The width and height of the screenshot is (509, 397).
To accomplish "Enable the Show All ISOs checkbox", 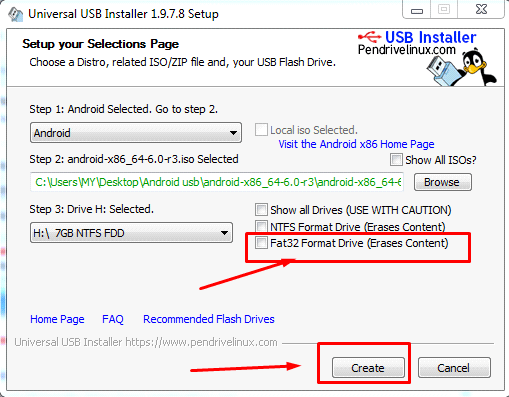I will (396, 160).
